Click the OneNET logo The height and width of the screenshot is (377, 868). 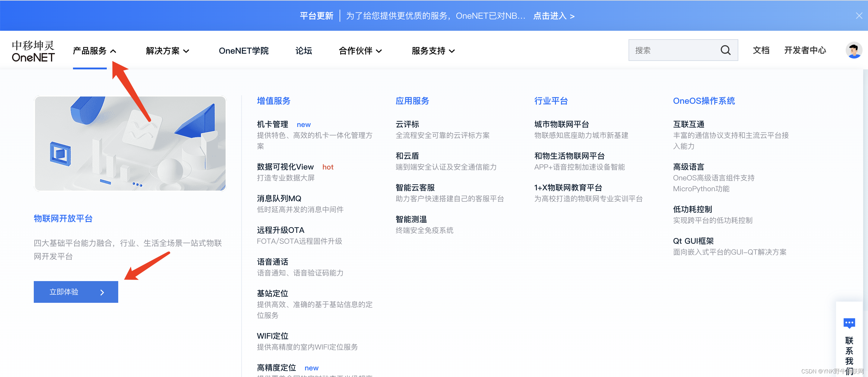[x=33, y=51]
